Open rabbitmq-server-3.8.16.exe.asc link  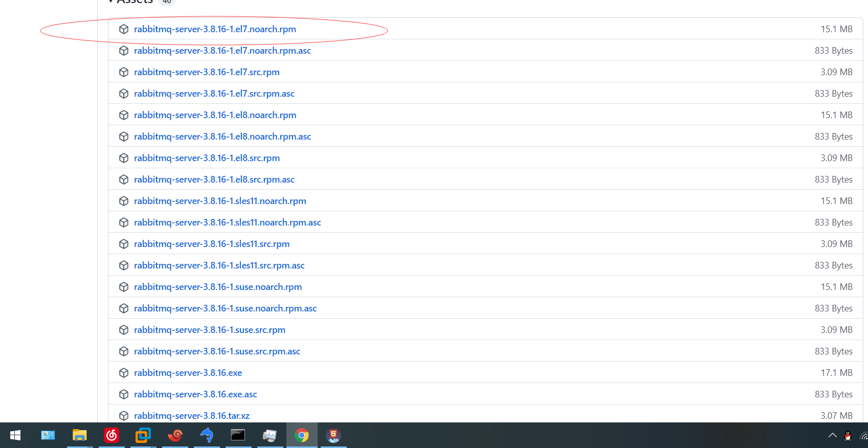(x=195, y=394)
